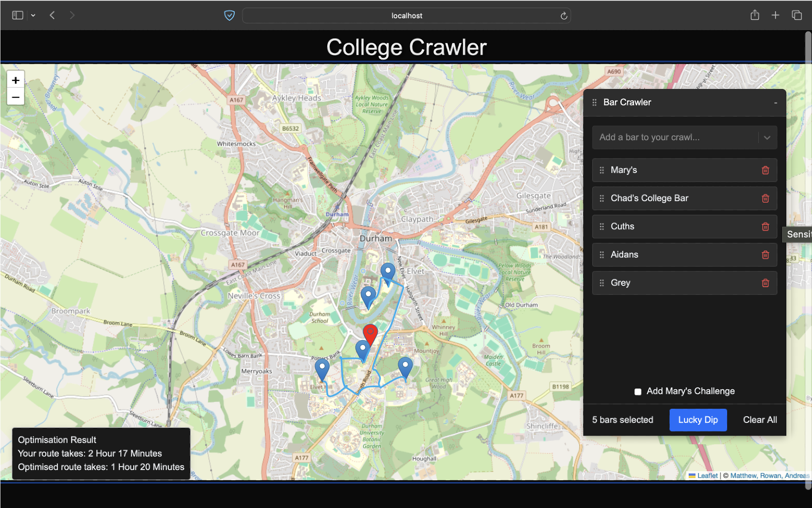Open the Leaflet attribution link
Screen dimensions: 812x508
point(707,475)
